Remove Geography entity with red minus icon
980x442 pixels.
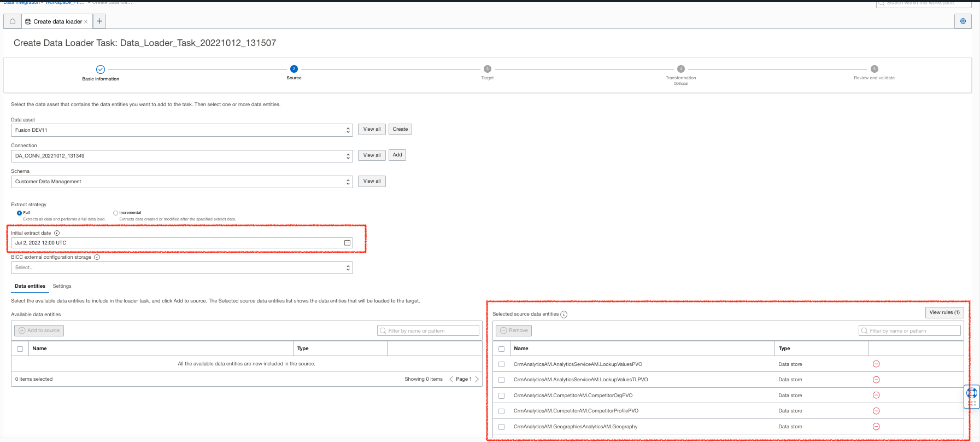tap(876, 426)
